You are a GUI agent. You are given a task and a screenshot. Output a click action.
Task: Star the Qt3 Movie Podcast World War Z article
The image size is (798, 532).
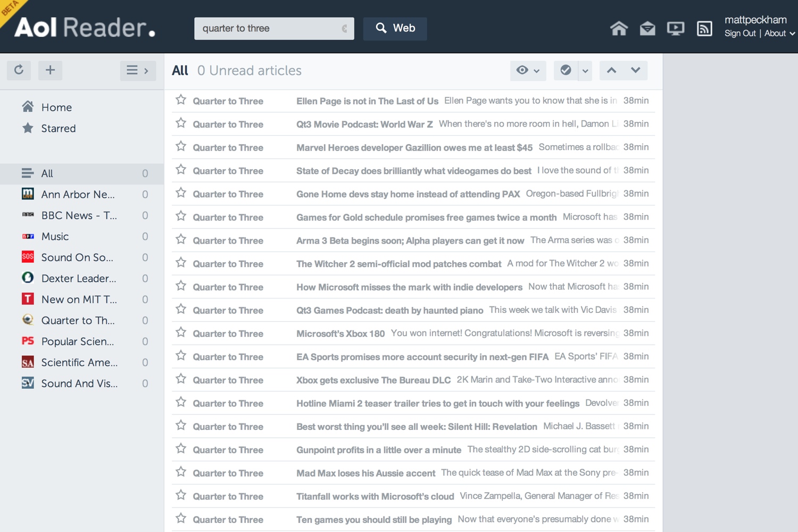point(181,123)
